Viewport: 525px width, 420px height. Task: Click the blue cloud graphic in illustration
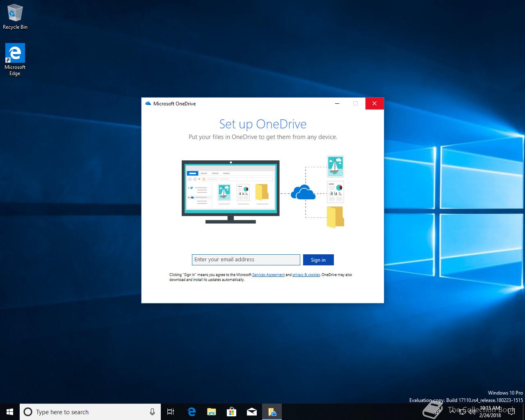click(303, 192)
